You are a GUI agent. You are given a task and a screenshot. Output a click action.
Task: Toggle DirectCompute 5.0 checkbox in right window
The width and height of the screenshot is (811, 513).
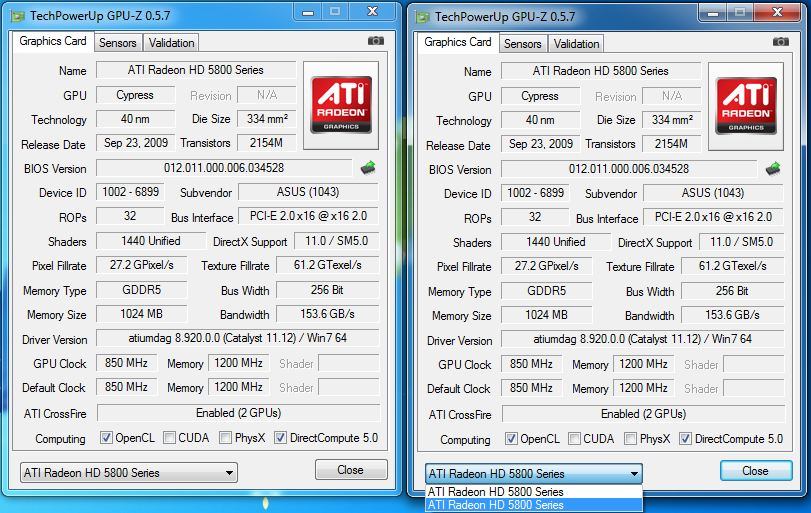tap(685, 439)
